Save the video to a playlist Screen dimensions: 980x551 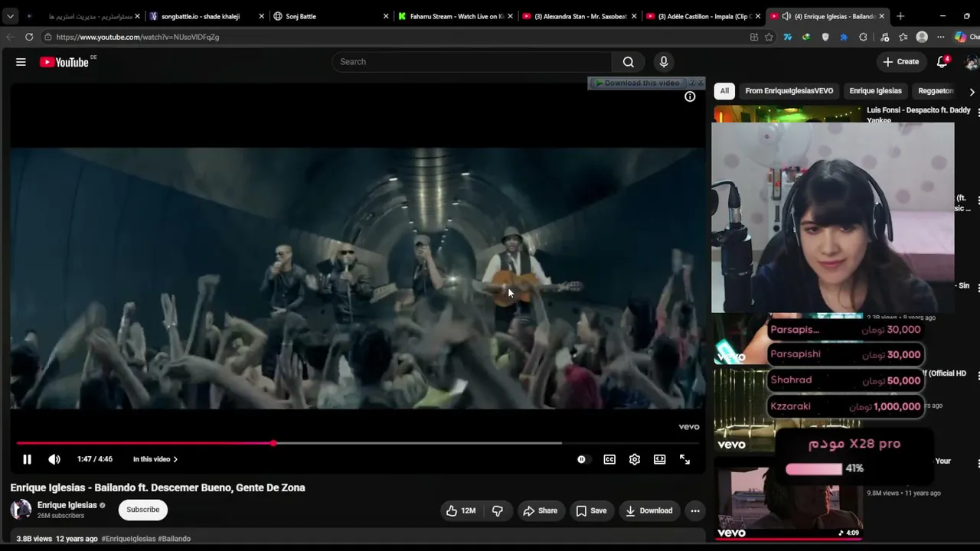tap(591, 510)
